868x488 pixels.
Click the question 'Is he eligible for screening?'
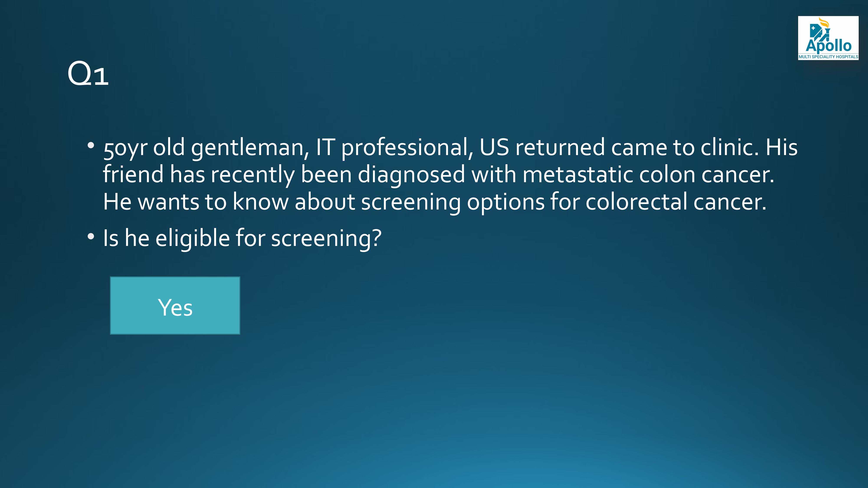(242, 238)
